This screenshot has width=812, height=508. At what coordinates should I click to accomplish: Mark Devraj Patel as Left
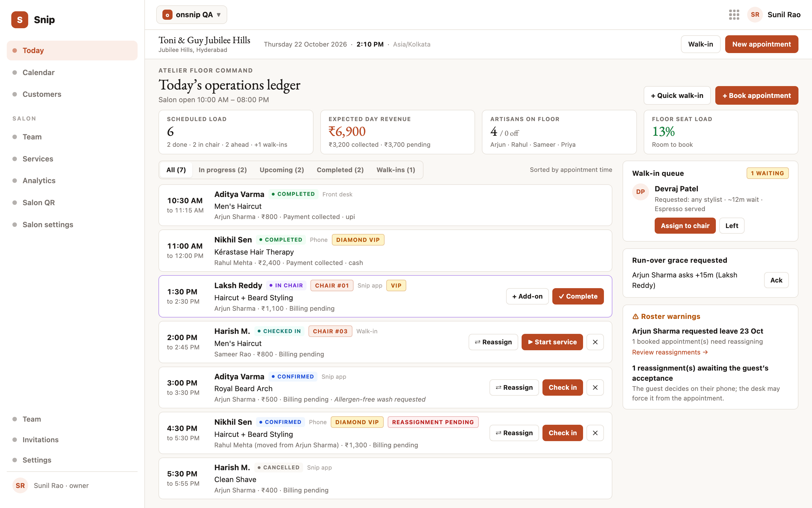[x=731, y=226]
